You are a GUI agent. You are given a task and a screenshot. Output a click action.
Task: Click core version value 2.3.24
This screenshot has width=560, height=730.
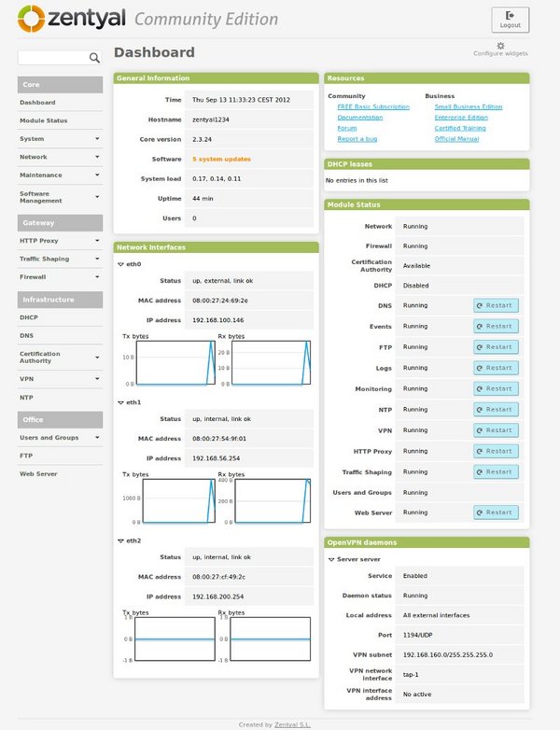[202, 140]
